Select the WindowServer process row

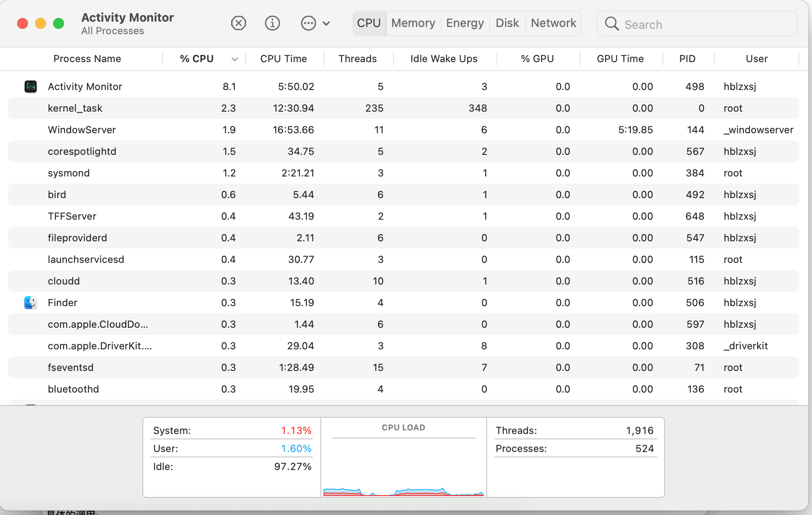[x=404, y=130]
